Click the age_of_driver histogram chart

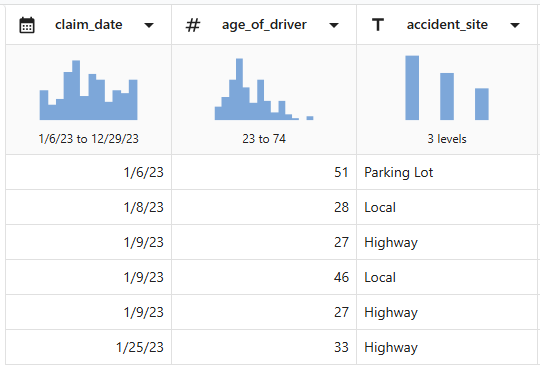(x=264, y=89)
